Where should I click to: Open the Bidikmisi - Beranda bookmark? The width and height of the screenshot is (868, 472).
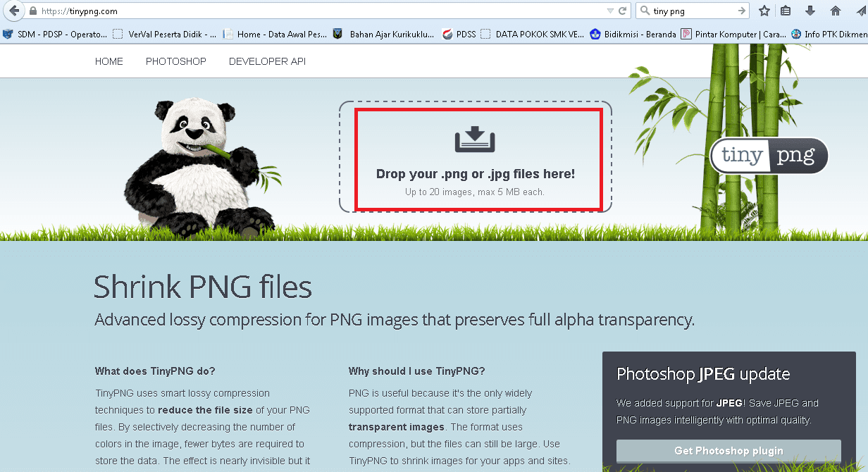pyautogui.click(x=633, y=34)
